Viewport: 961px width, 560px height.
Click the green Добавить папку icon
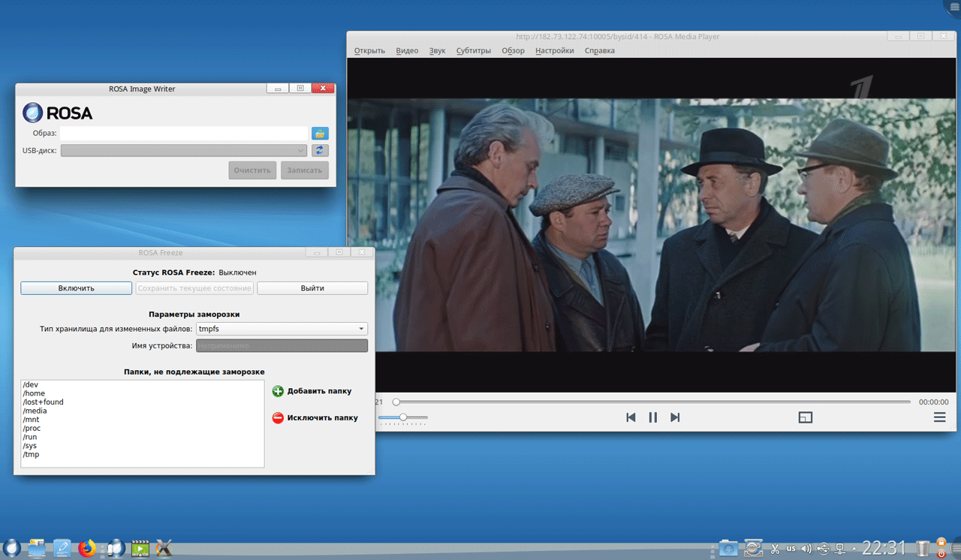click(278, 391)
